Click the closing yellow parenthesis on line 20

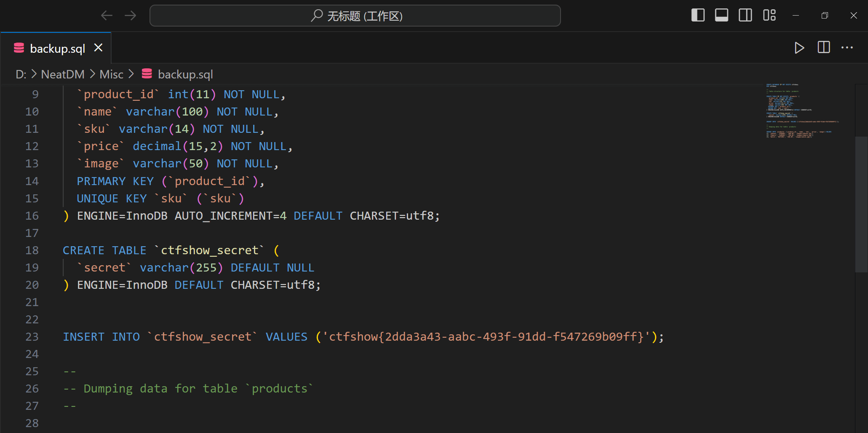pos(66,285)
